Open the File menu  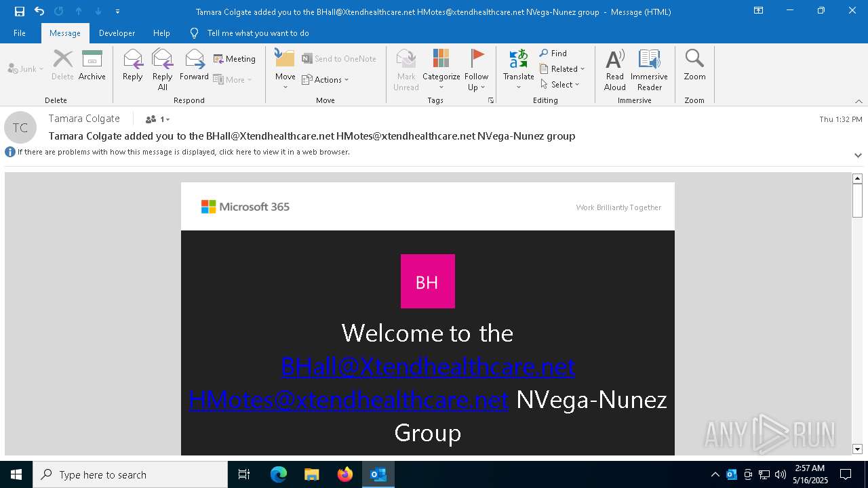pos(20,33)
